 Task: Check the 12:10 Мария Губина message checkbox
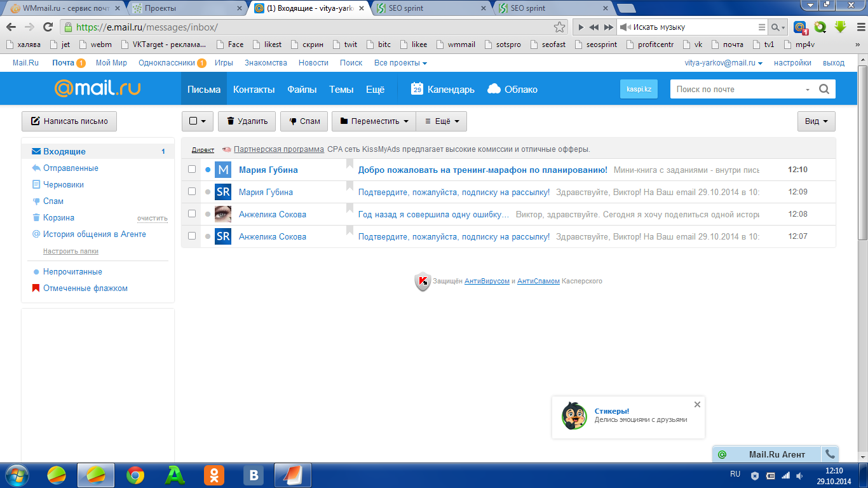point(192,170)
